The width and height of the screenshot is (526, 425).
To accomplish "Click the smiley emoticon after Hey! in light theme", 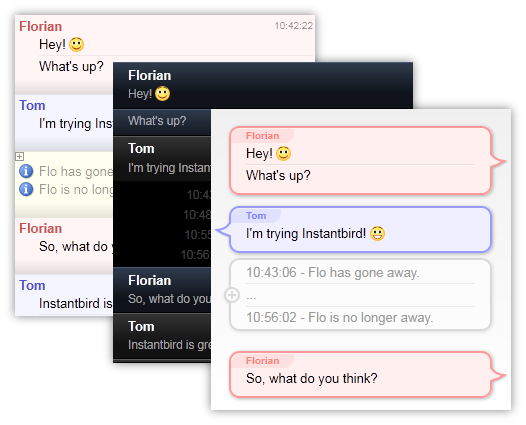I will (x=76, y=44).
